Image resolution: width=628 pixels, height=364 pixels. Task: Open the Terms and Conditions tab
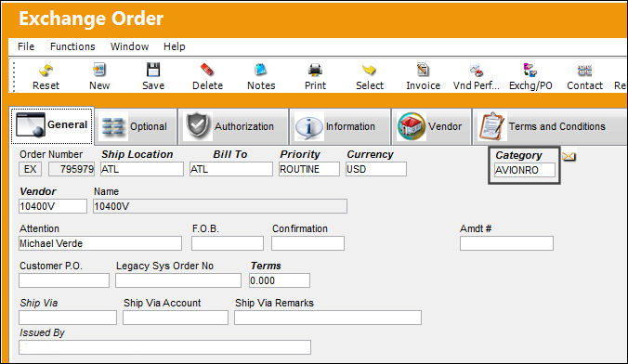[x=549, y=126]
